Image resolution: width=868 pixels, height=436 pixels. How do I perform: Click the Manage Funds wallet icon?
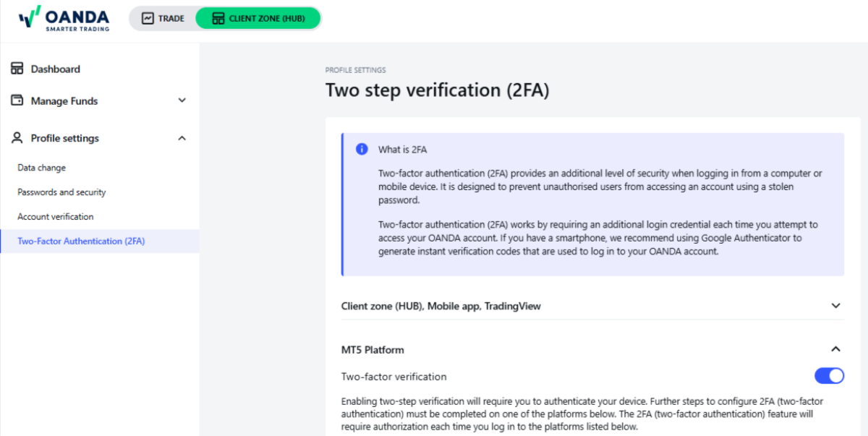pyautogui.click(x=17, y=101)
